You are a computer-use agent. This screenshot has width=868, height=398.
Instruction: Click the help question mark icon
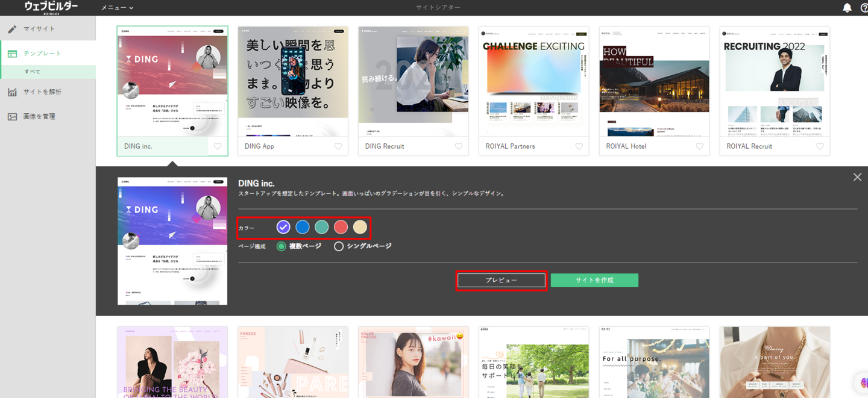click(x=864, y=8)
